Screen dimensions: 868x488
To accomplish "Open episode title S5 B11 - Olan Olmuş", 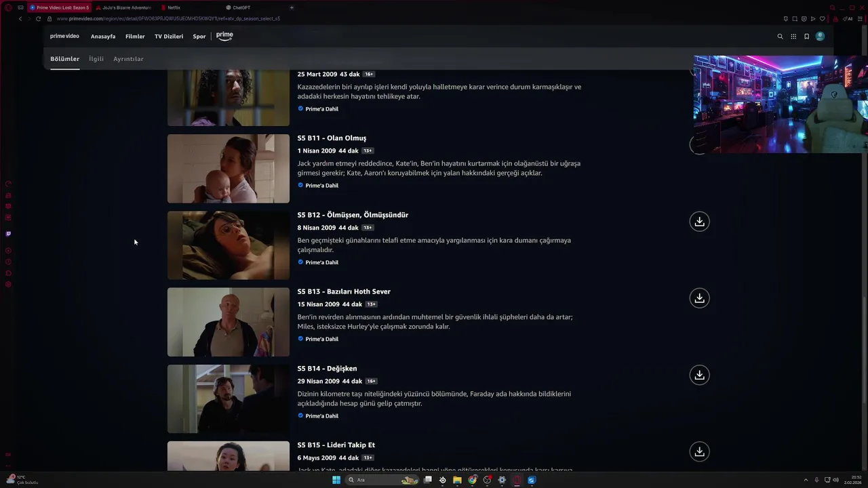I will coord(332,138).
